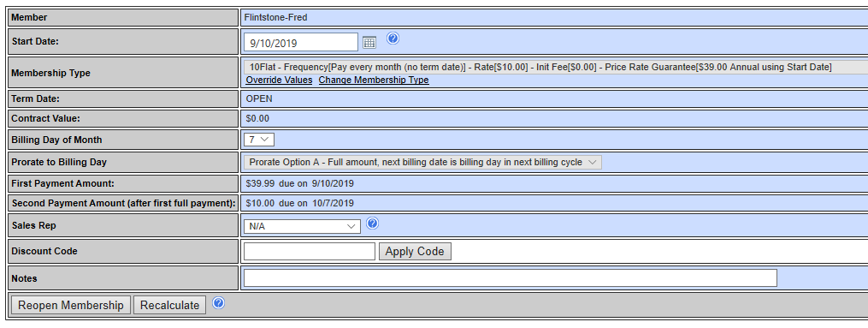Open the Start Date calendar picker icon
This screenshot has width=868, height=328.
point(369,42)
